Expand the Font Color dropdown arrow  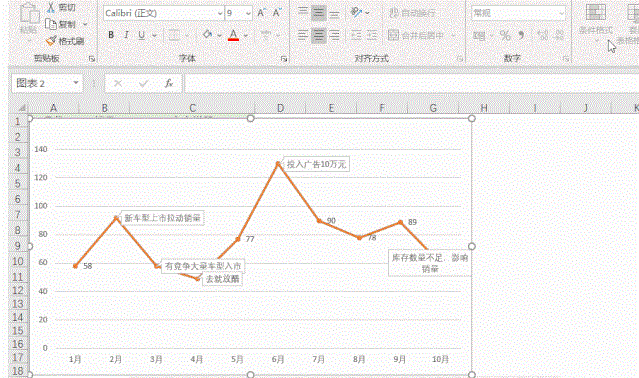tap(246, 35)
